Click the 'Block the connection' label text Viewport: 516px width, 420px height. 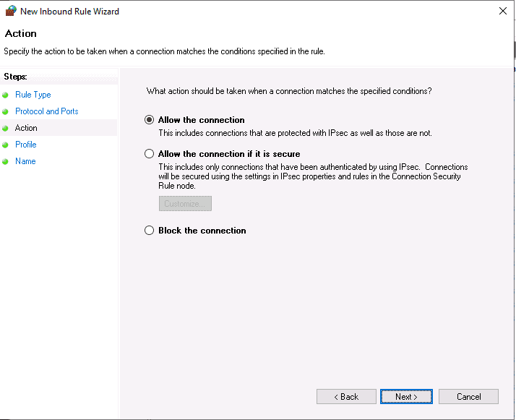pos(202,231)
